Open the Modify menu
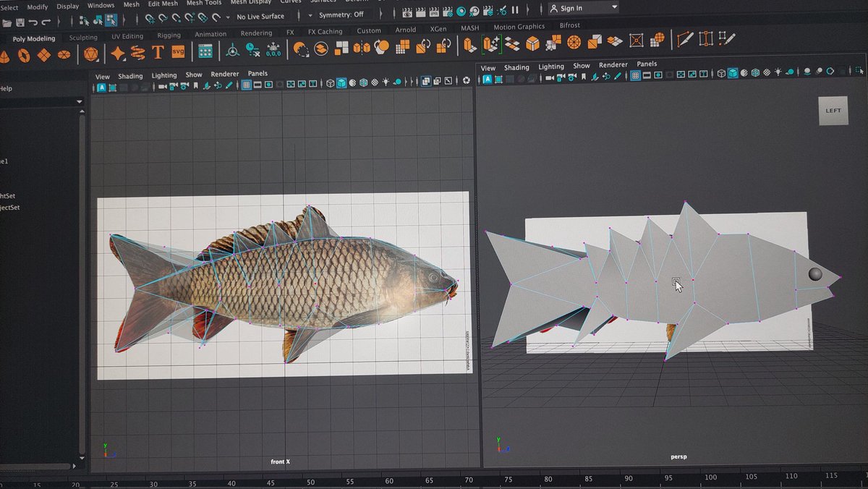 (x=38, y=7)
